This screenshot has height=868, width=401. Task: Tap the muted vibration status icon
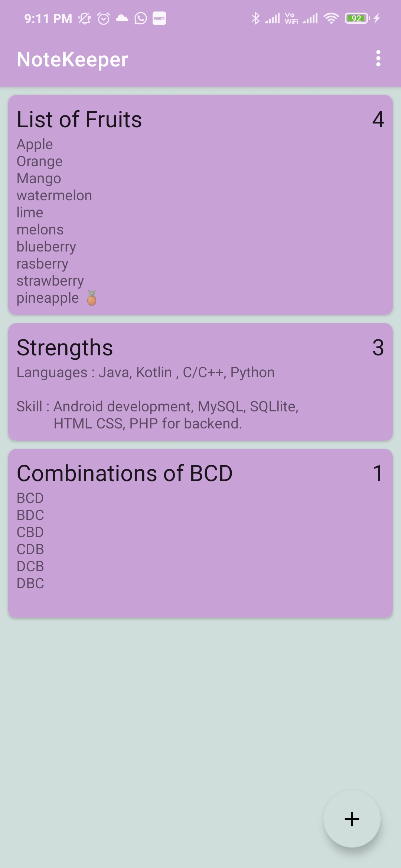(x=84, y=17)
